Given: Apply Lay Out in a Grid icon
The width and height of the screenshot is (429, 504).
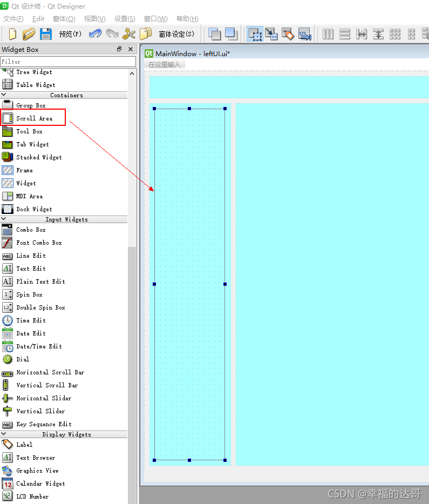Looking at the screenshot, I should point(395,33).
